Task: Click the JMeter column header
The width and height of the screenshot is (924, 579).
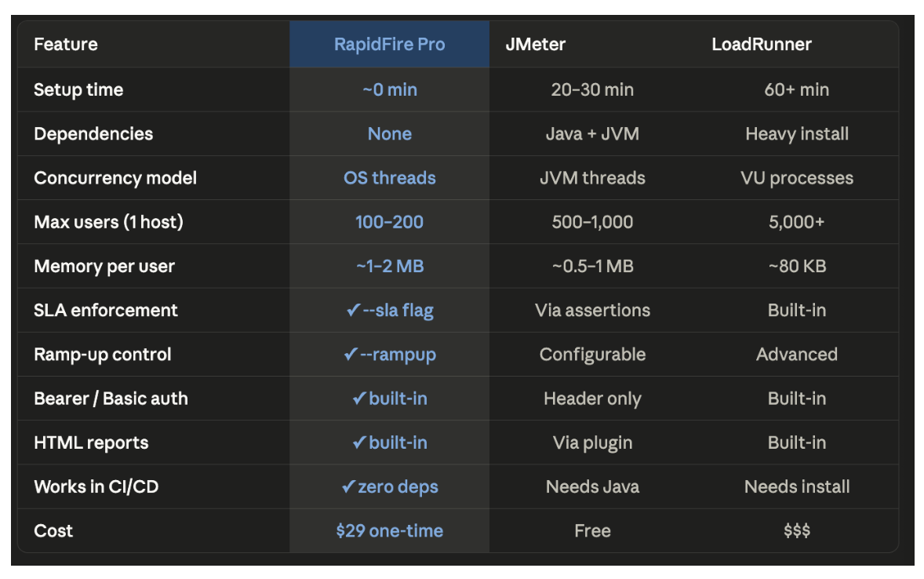Action: coord(535,44)
